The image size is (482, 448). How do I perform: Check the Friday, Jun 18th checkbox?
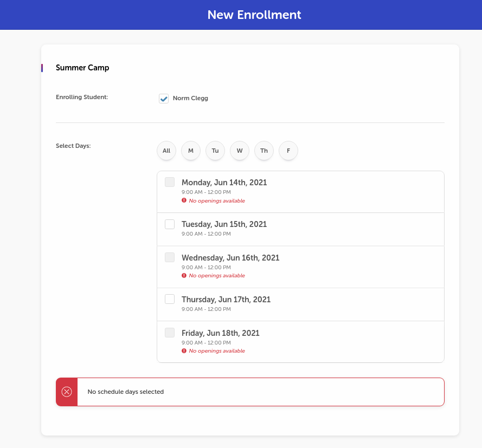tap(170, 333)
